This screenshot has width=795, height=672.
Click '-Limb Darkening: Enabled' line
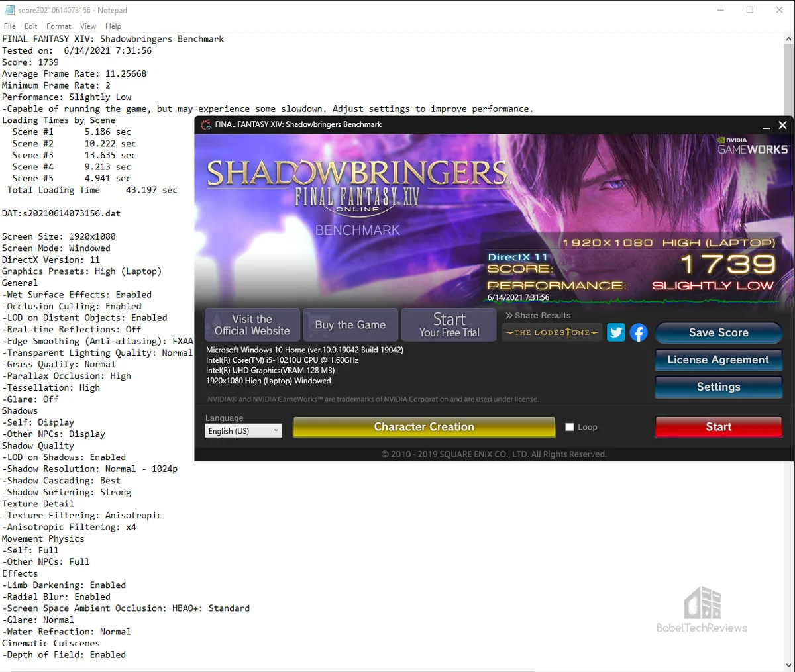pos(64,585)
